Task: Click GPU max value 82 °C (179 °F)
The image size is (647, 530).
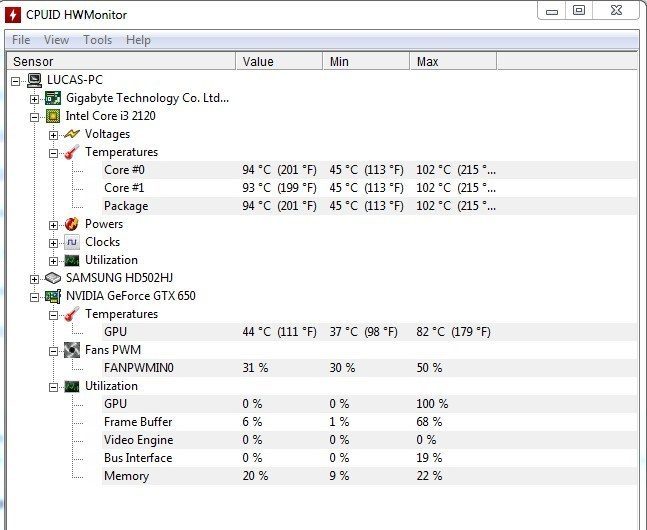Action: point(453,332)
